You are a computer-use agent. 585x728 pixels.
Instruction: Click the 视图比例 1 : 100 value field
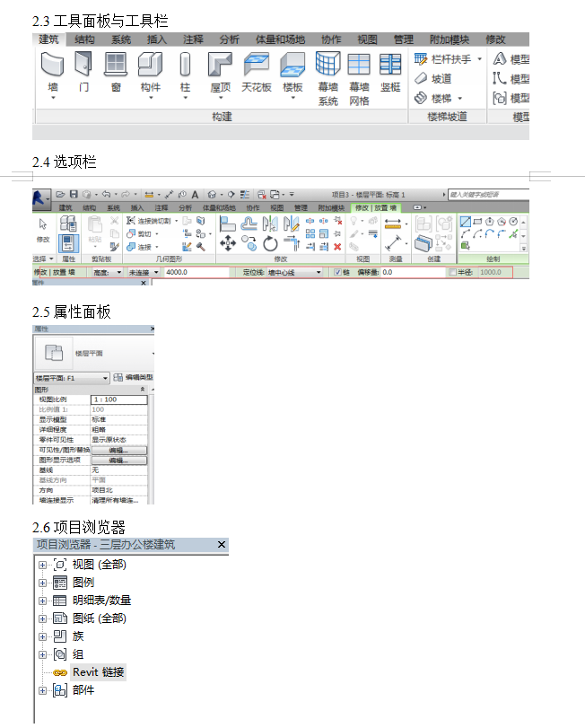118,399
